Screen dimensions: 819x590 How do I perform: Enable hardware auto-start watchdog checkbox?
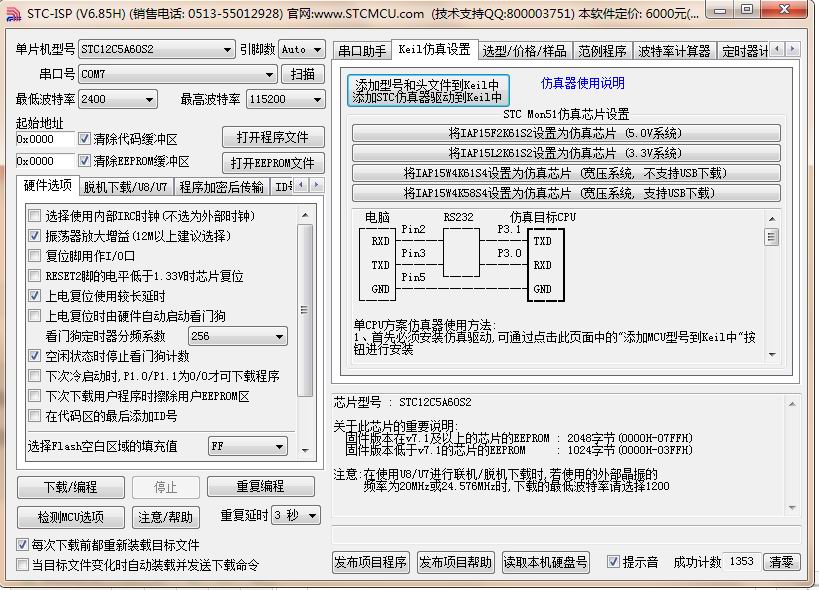pyautogui.click(x=34, y=316)
